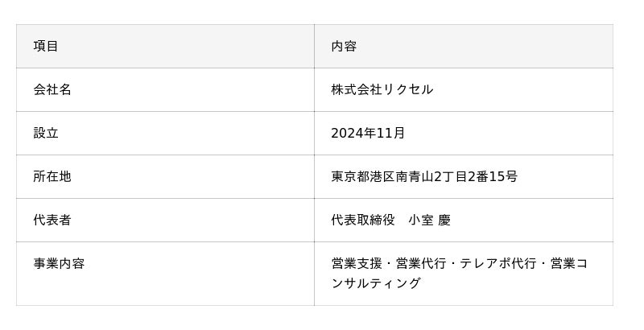Viewport: 644px width, 330px height.
Task: Click the 2024年 year text
Action: pyautogui.click(x=354, y=133)
